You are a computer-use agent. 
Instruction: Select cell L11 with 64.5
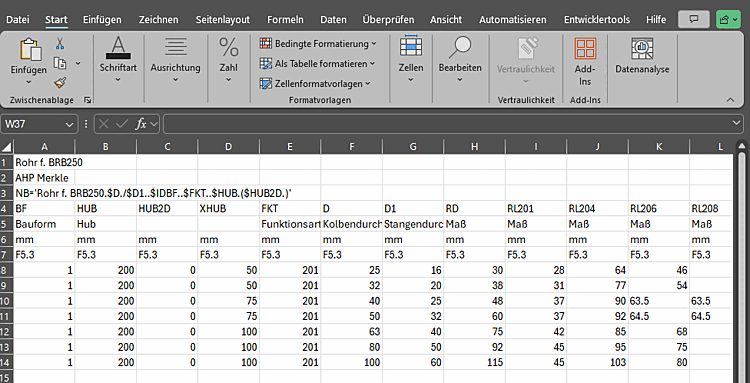[711, 316]
